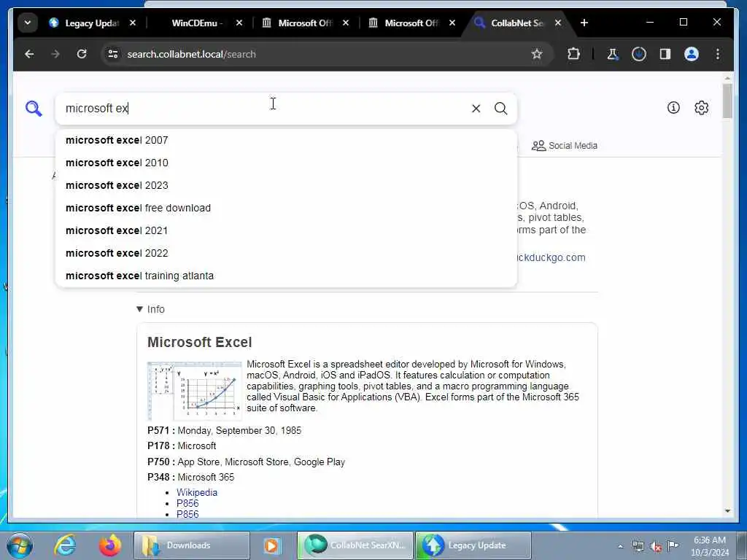The width and height of the screenshot is (747, 560).
Task: Click the network tray icon
Action: tap(638, 547)
